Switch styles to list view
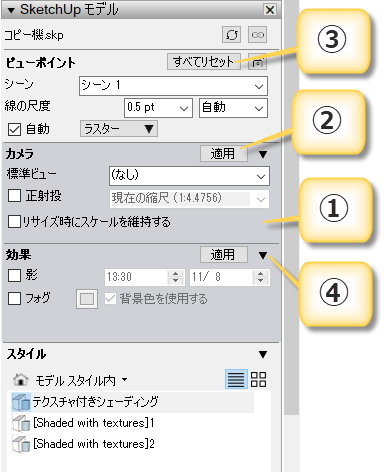The image size is (386, 472). (236, 379)
